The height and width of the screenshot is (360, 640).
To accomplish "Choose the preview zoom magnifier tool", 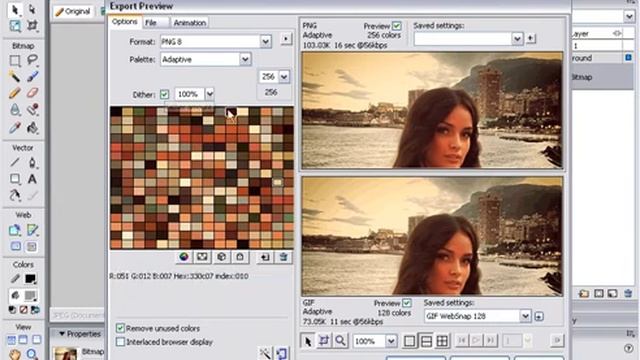I will point(340,340).
